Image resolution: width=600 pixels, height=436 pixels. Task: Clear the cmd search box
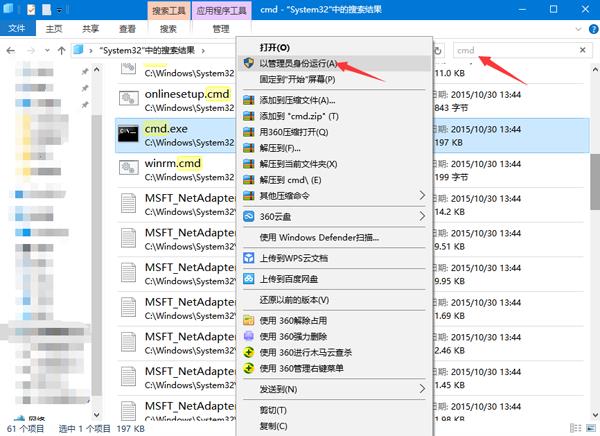pos(583,50)
